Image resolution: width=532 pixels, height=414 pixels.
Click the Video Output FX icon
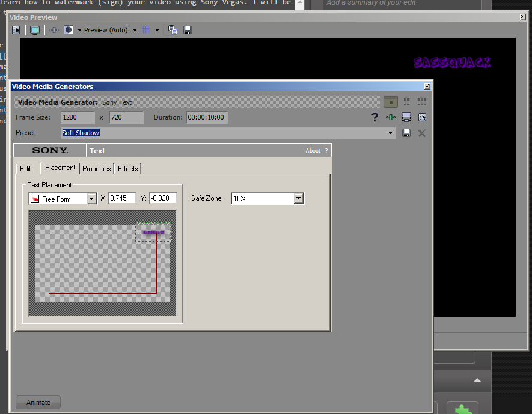tap(54, 30)
